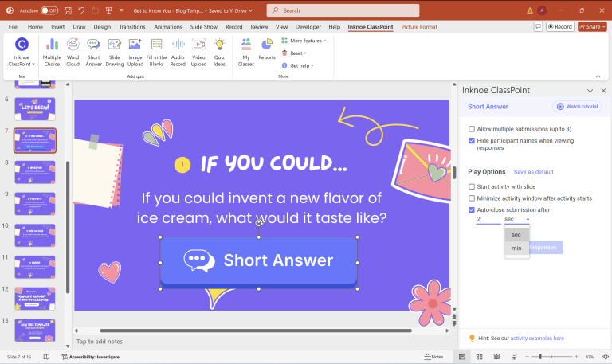The image size is (612, 364).
Task: Close the Inknoe ClassPoint side pane
Action: (x=603, y=91)
